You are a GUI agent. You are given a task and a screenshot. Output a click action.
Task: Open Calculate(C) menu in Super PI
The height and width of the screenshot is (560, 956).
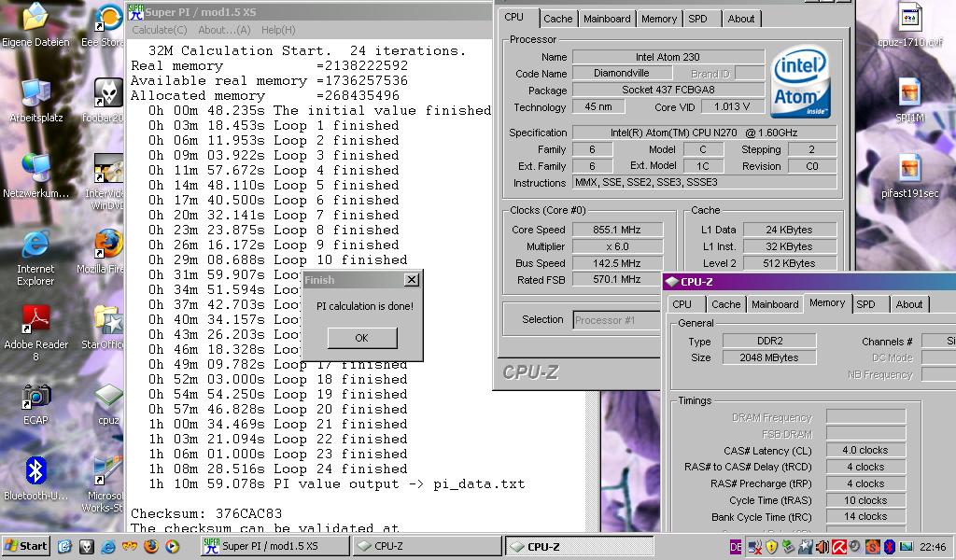[159, 30]
